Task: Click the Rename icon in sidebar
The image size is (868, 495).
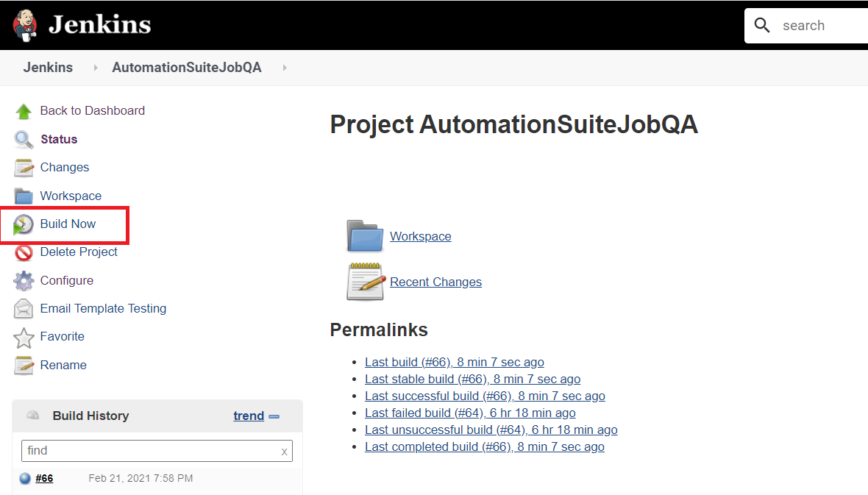Action: point(24,365)
